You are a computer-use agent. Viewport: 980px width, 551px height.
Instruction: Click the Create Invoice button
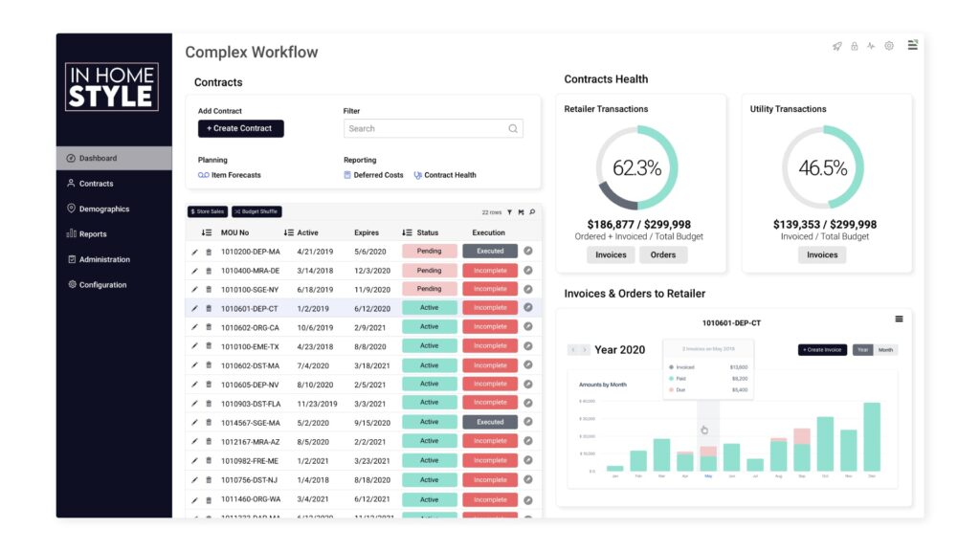[x=822, y=350]
